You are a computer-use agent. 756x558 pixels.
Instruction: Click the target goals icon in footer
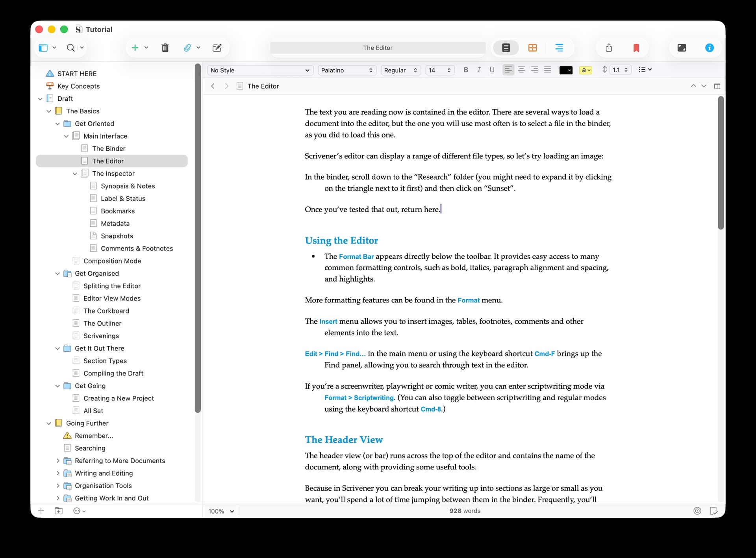tap(697, 511)
